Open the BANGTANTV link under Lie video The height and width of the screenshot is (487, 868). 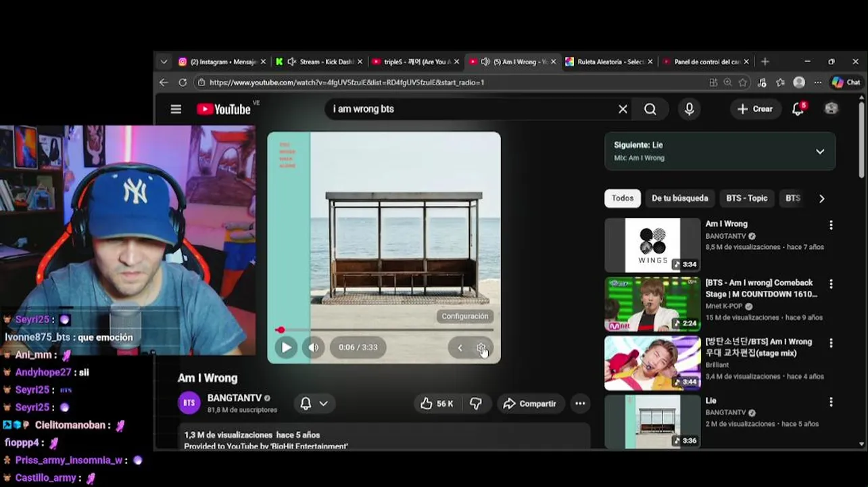click(726, 412)
